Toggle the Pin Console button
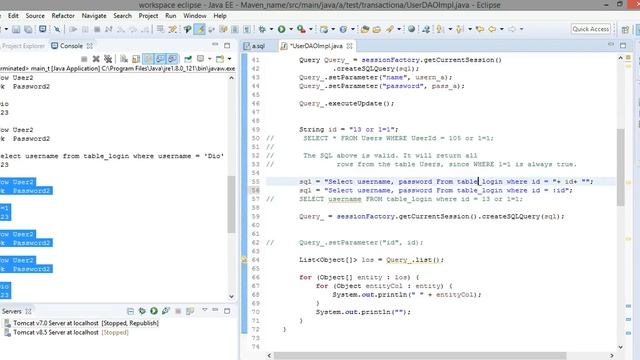This screenshot has height=360, width=640. click(x=188, y=59)
